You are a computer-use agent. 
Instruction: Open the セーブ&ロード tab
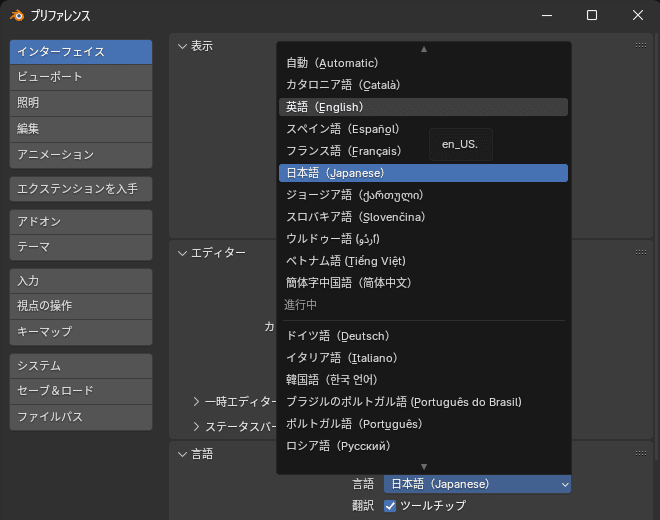pyautogui.click(x=81, y=391)
